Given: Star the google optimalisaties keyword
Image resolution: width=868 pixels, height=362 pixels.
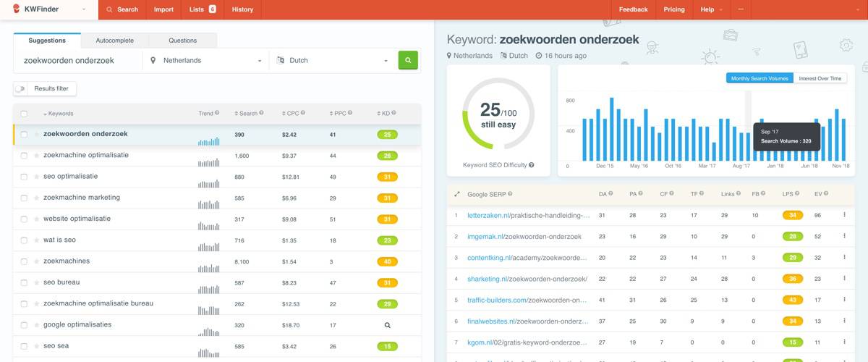Looking at the screenshot, I should [36, 325].
